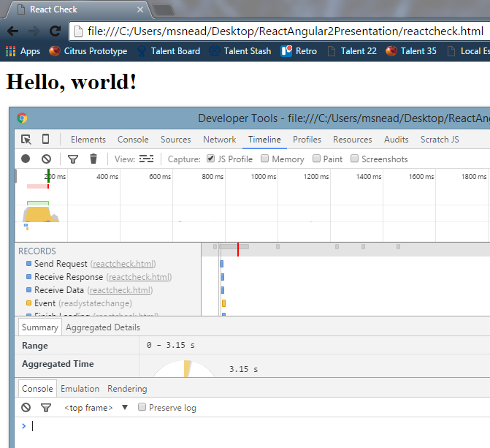Reload the React Check page
Viewport: 490px width, 448px height.
pyautogui.click(x=55, y=31)
